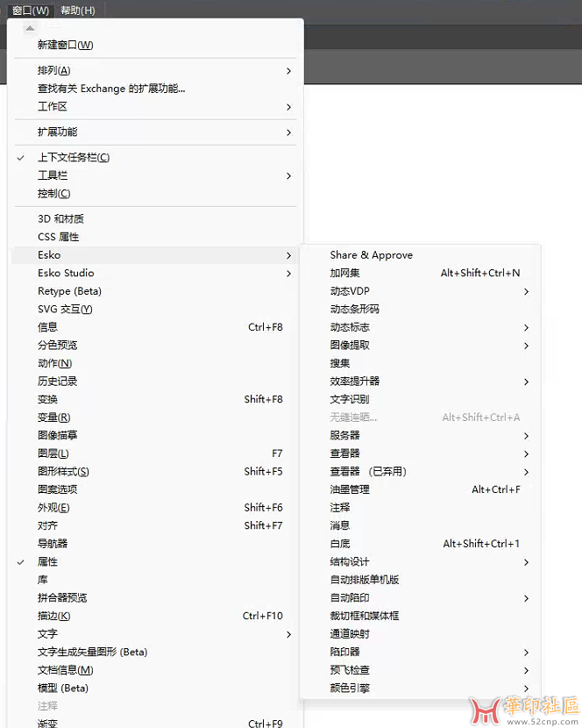Select 文字识别 in Esko submenu
This screenshot has width=582, height=728.
[420, 399]
